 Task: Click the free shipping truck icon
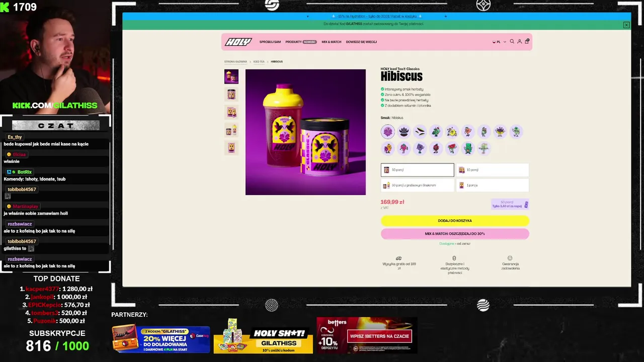[x=399, y=258]
